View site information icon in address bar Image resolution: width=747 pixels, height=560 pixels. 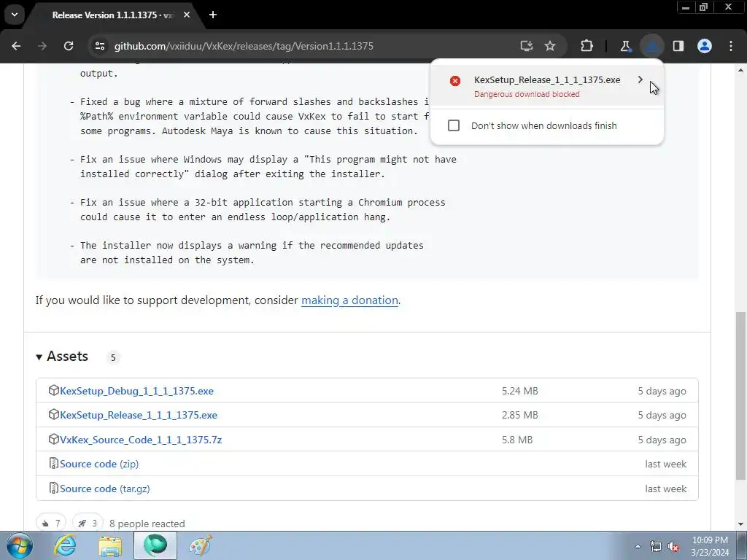[x=100, y=46]
